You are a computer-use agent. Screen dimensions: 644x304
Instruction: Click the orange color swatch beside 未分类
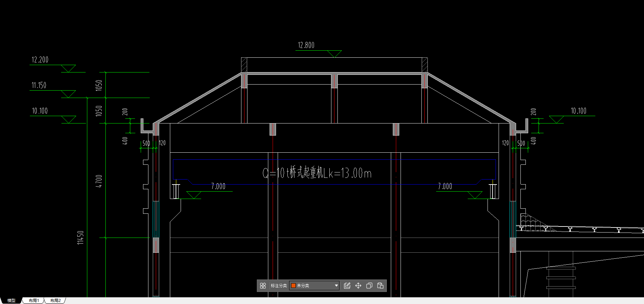[x=293, y=286]
